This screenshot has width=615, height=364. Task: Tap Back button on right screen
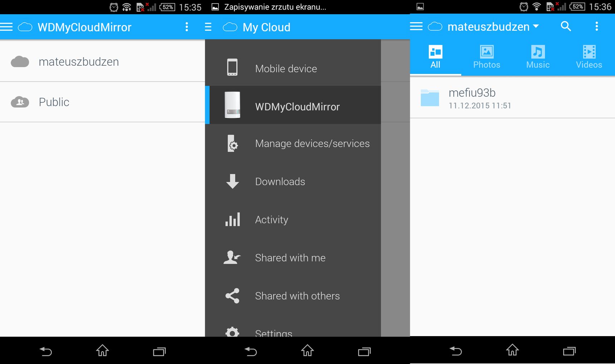point(456,351)
